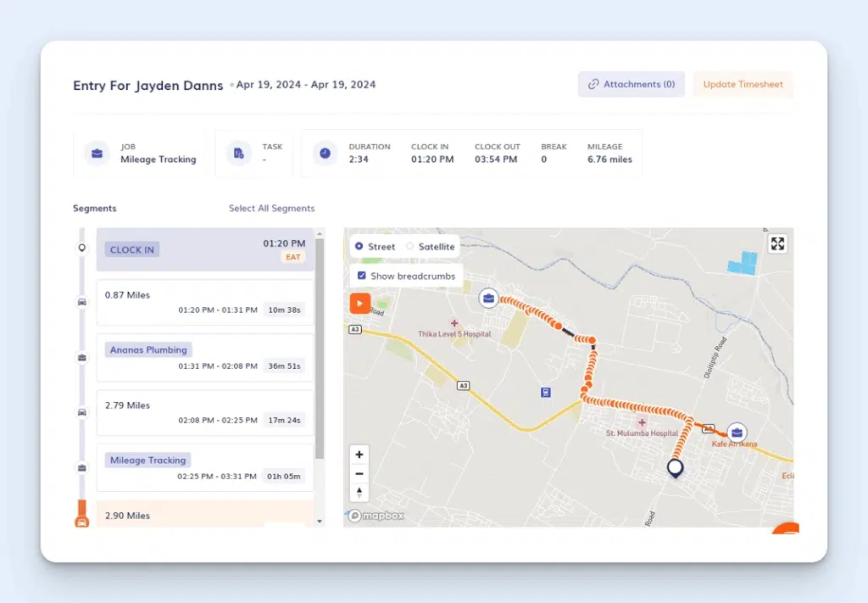This screenshot has height=603, width=868.
Task: Play the route breadcrumb animation
Action: [x=359, y=303]
